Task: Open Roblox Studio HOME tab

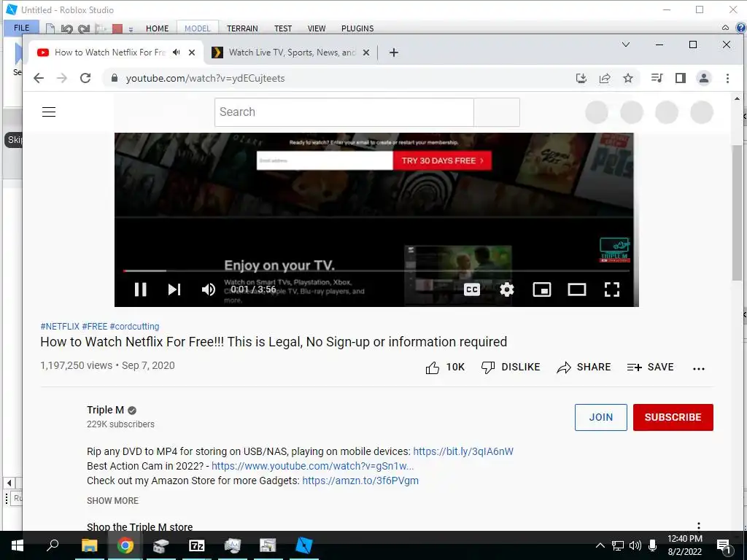Action: coord(158,28)
